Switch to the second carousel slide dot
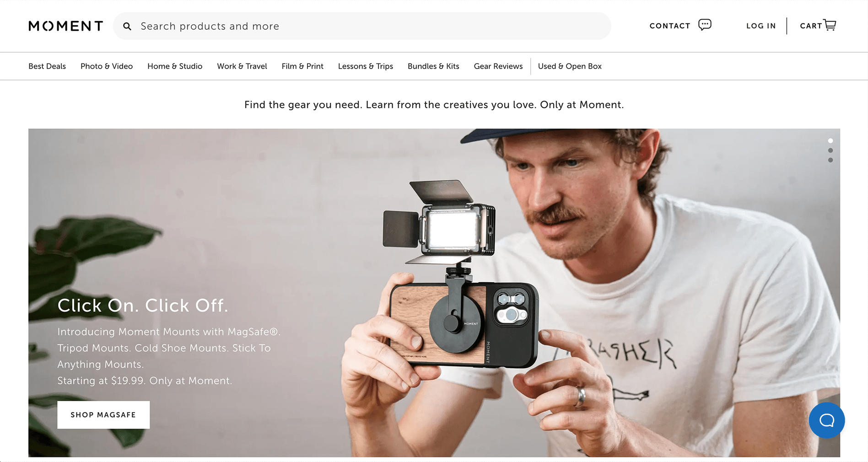Image resolution: width=868 pixels, height=462 pixels. click(830, 150)
